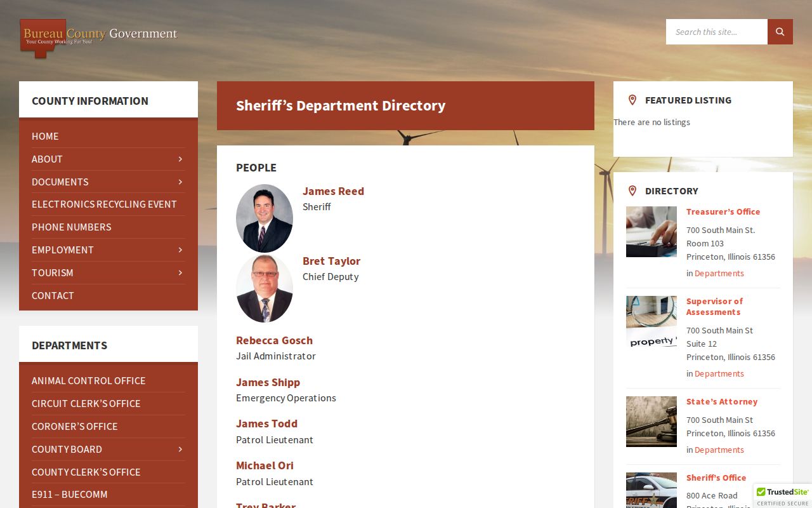Click the TrustedSite certified secure badge

[783, 496]
